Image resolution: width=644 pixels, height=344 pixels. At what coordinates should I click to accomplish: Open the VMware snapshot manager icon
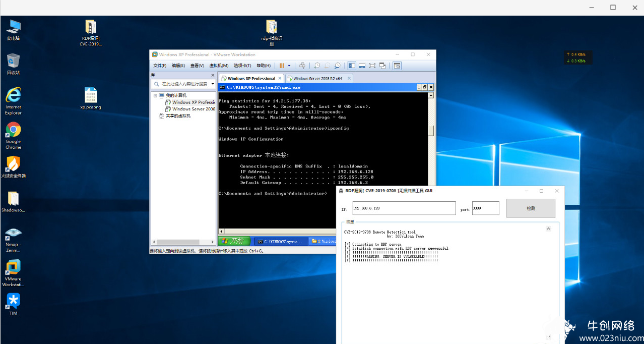[337, 66]
